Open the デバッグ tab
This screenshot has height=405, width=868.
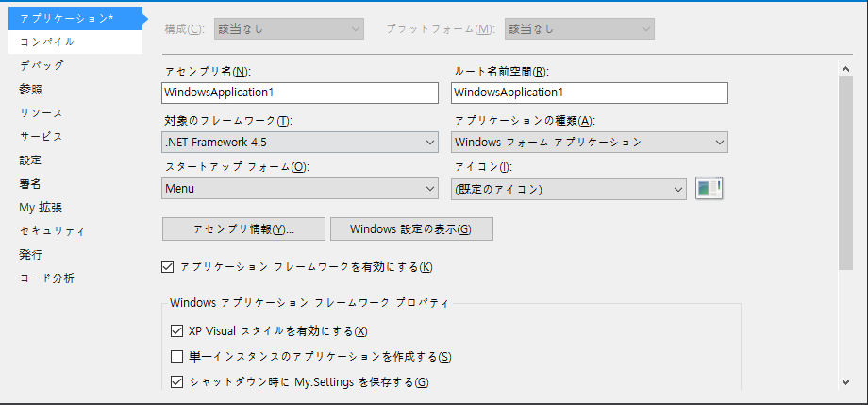pyautogui.click(x=42, y=65)
